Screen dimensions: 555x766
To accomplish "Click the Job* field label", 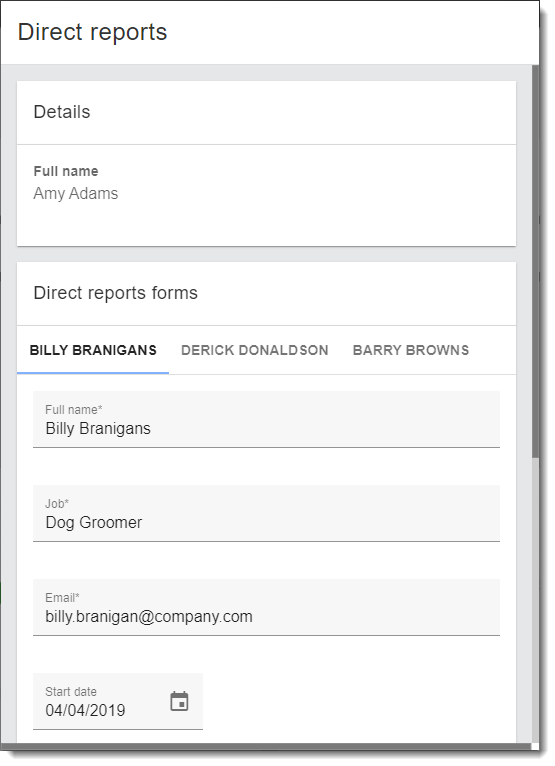I will 57,504.
